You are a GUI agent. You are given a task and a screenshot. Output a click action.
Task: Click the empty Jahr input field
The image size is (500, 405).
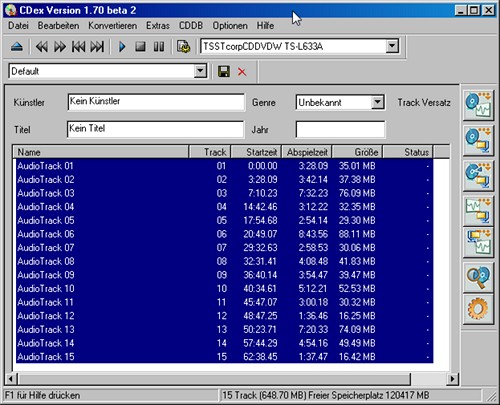coord(340,129)
